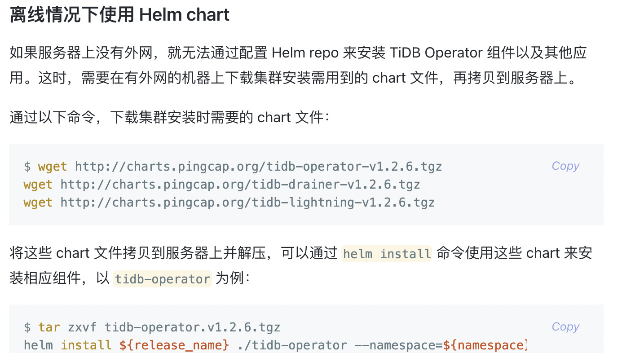Click the wget keyword on the tidb-drainer line
The image size is (644, 353).
pyautogui.click(x=38, y=185)
